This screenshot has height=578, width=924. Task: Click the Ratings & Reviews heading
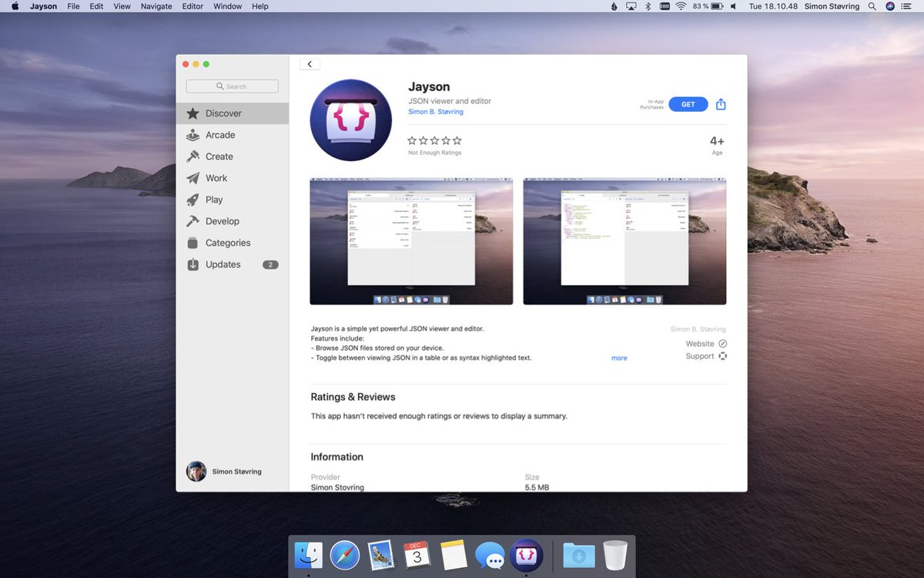353,397
